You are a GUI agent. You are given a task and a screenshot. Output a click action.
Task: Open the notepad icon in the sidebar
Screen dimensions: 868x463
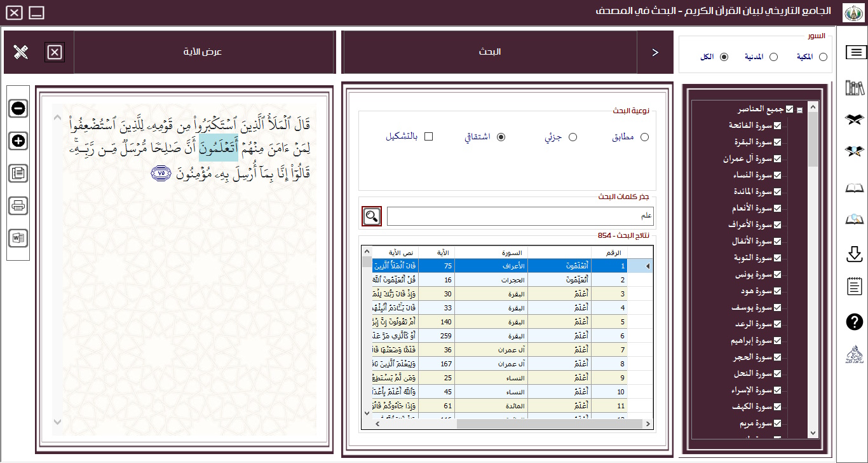tap(855, 286)
